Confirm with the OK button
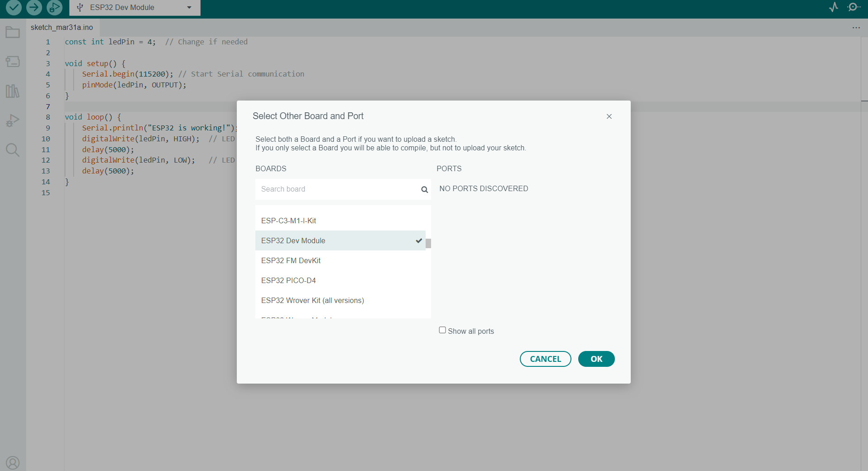This screenshot has height=471, width=868. [x=596, y=359]
